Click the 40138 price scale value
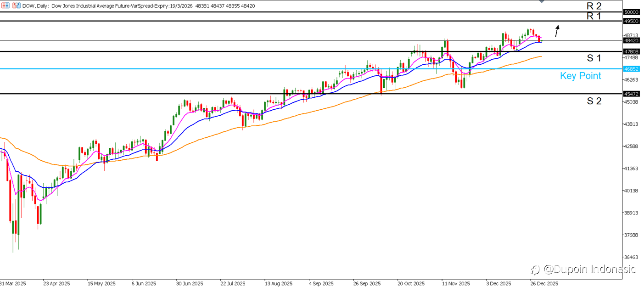Viewport: 644px width, 287px height. (x=632, y=191)
